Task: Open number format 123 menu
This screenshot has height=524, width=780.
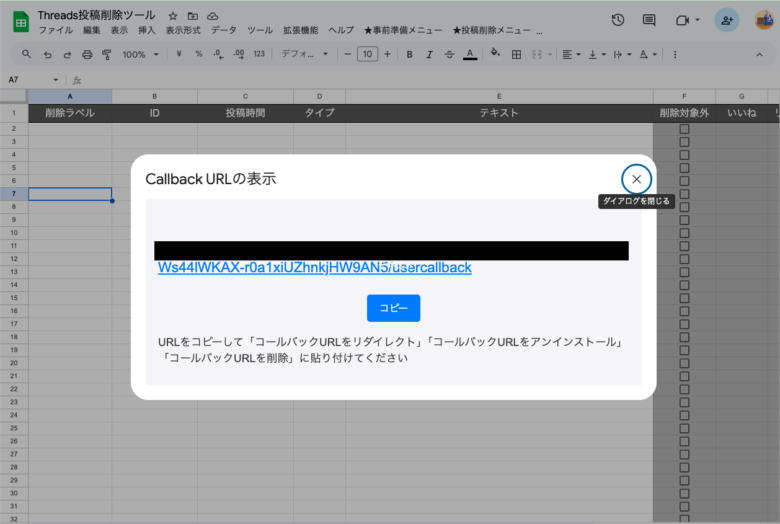Action: coord(259,54)
